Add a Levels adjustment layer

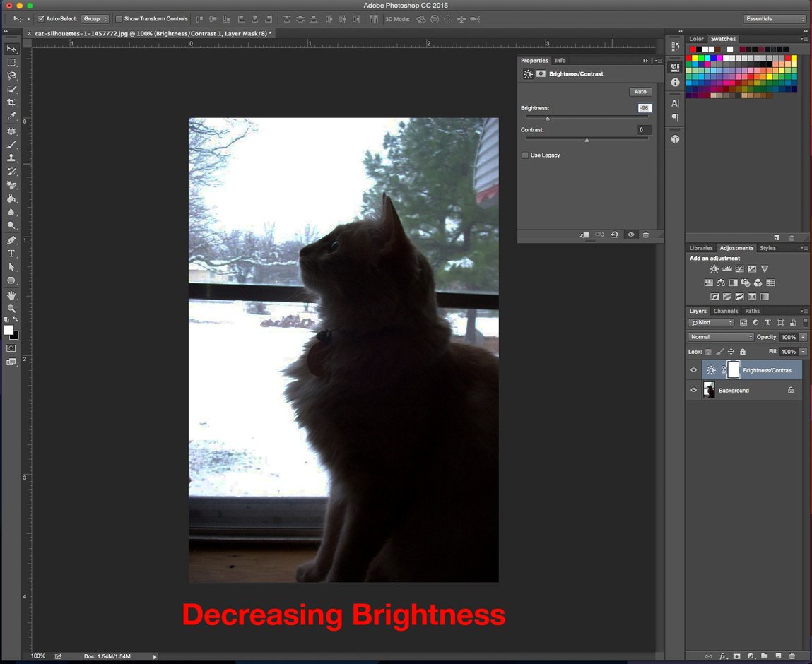click(727, 269)
